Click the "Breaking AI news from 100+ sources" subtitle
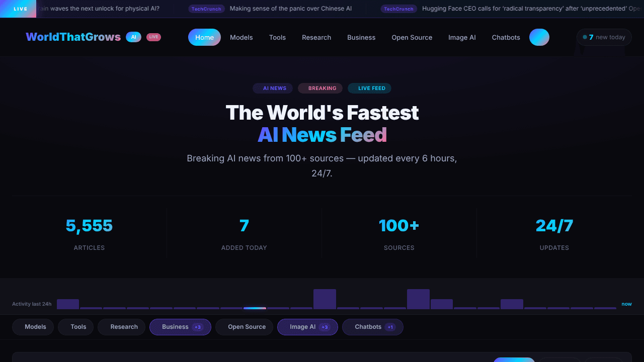Viewport: 644px width, 362px height. pos(322,165)
